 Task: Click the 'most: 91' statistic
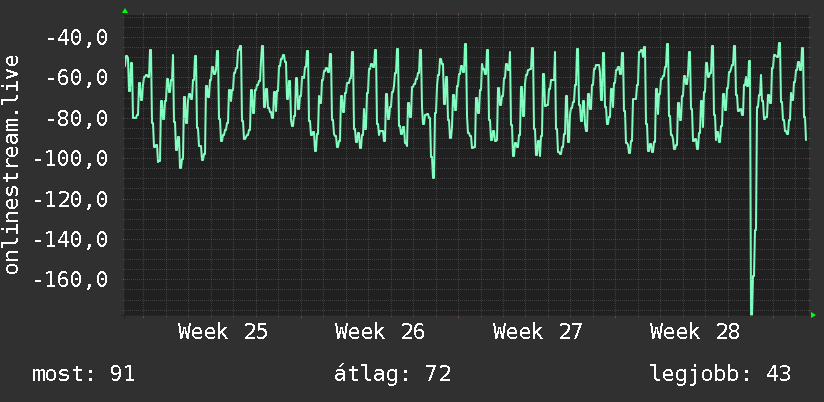point(84,374)
